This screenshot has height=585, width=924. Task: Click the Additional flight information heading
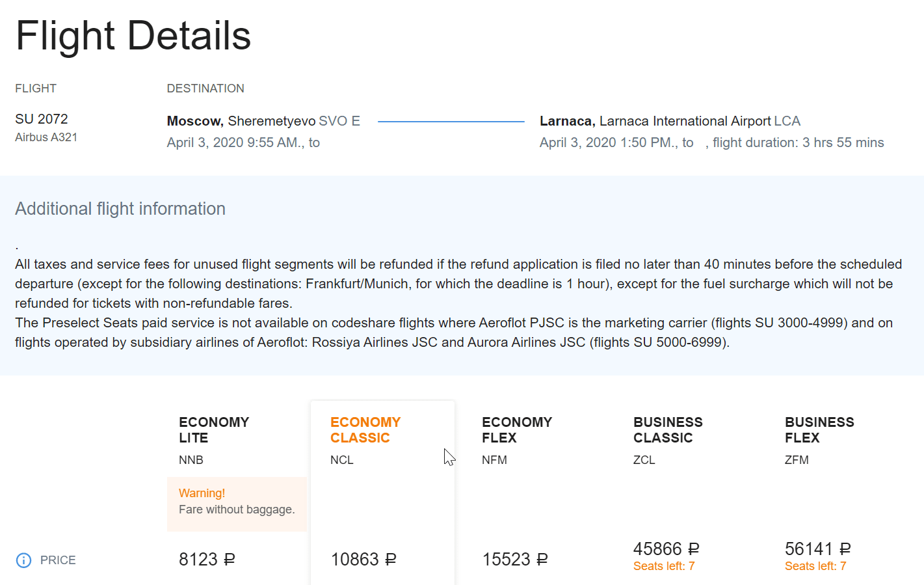(x=120, y=208)
